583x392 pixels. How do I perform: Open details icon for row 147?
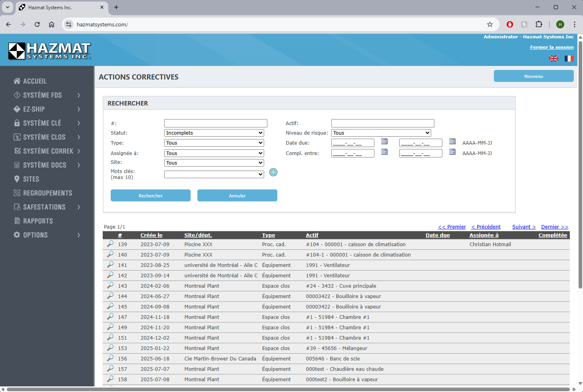click(110, 316)
